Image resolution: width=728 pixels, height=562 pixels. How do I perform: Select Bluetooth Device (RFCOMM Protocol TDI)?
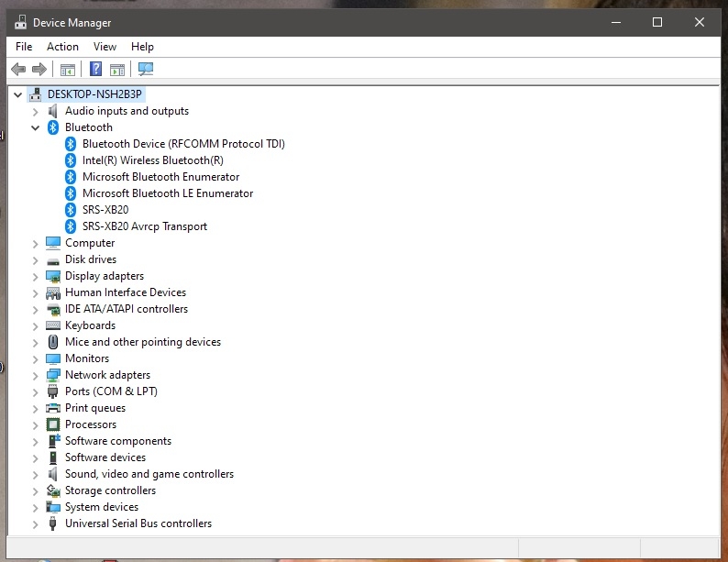183,144
